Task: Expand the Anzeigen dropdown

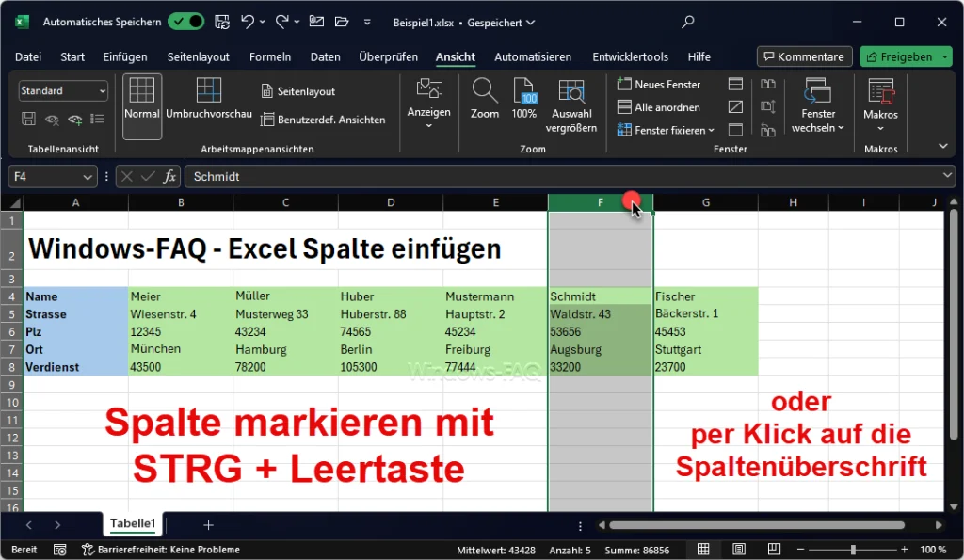Action: tap(428, 104)
